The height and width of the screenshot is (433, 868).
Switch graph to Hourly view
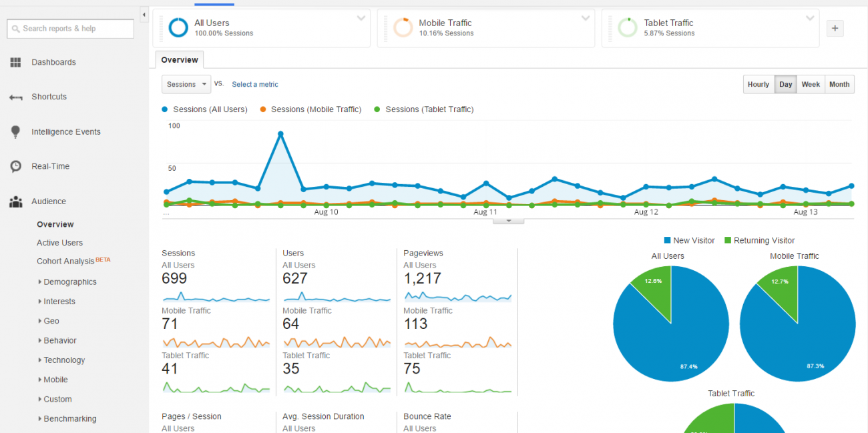coord(758,85)
